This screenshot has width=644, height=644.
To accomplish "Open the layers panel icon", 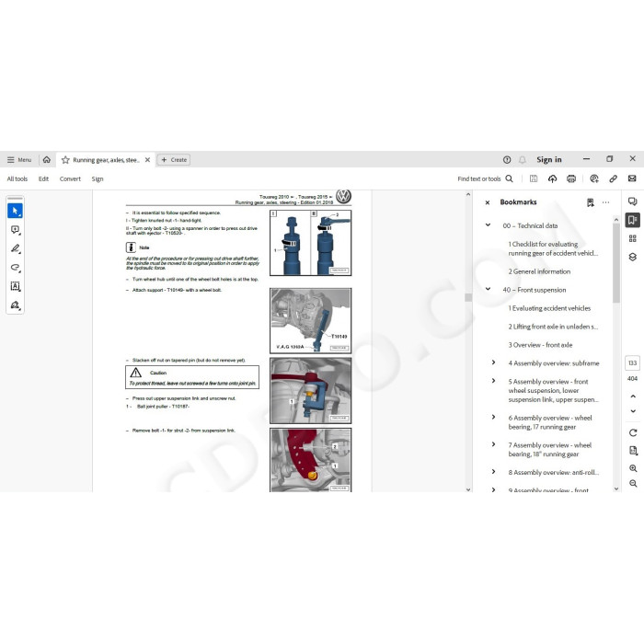I will (x=633, y=257).
